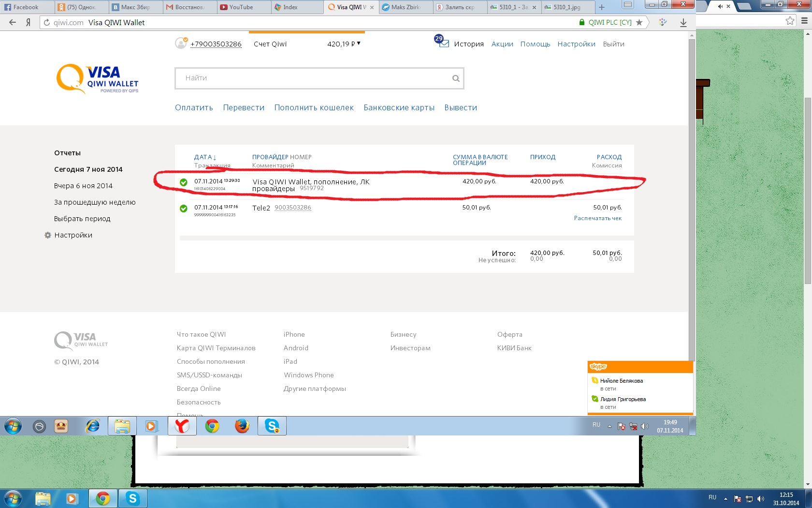Image resolution: width=812 pixels, height=508 pixels.
Task: Show hidden tray icons beside 12:15 clock
Action: coord(725,498)
